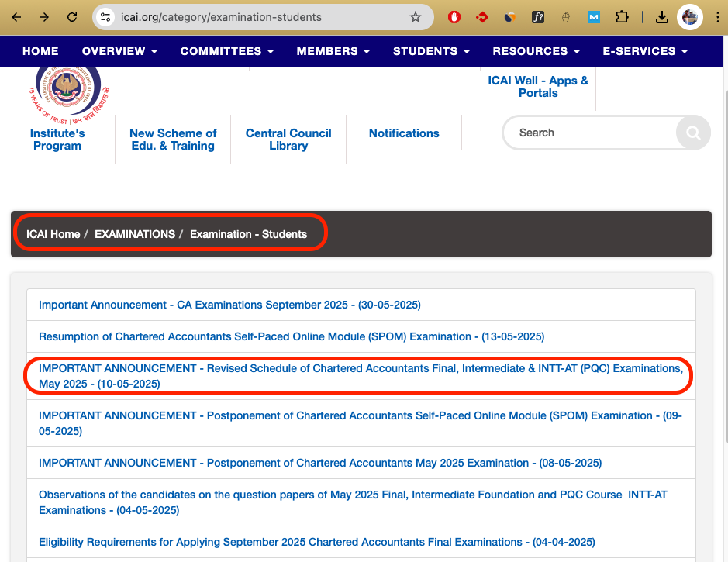The width and height of the screenshot is (728, 562).
Task: Reload the ICAI page
Action: (x=72, y=18)
